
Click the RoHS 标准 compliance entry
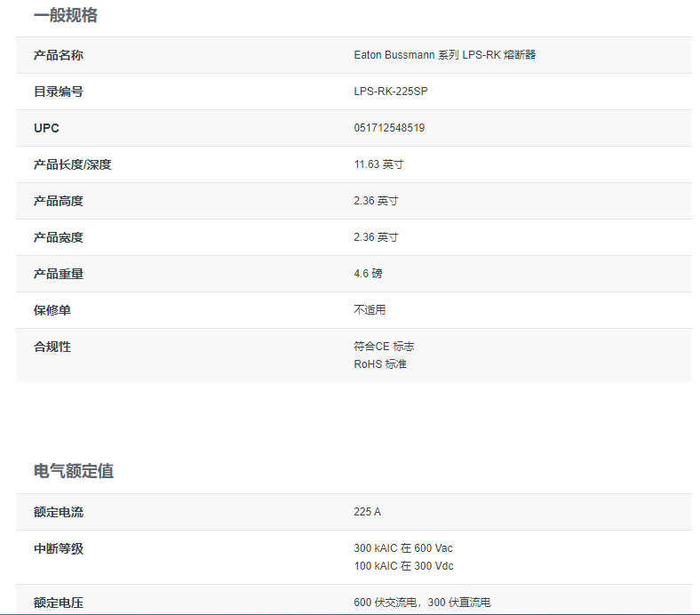380,364
